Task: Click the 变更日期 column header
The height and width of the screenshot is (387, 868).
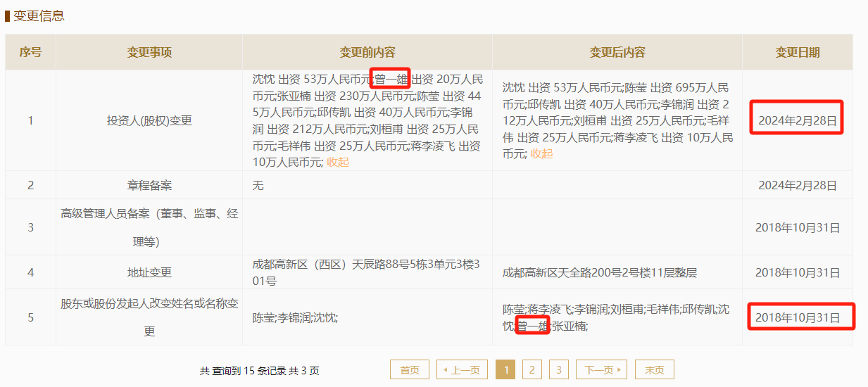Action: pos(798,52)
